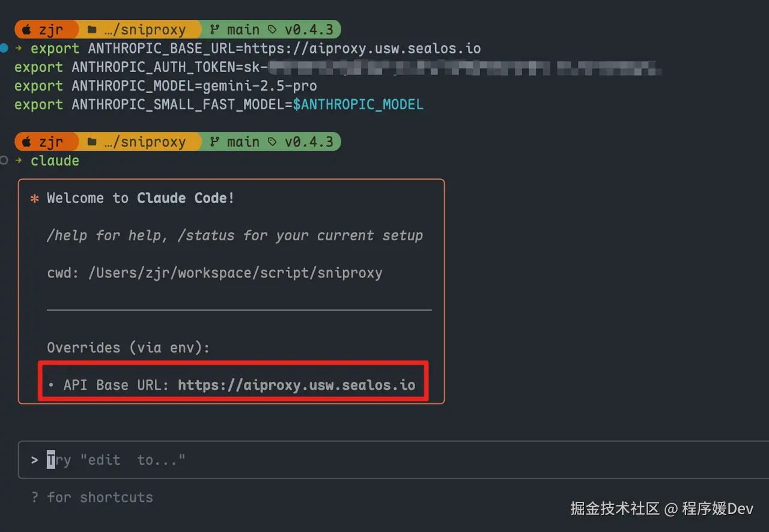The image size is (769, 532).
Task: Open the highlighted API Base URL link
Action: click(296, 385)
